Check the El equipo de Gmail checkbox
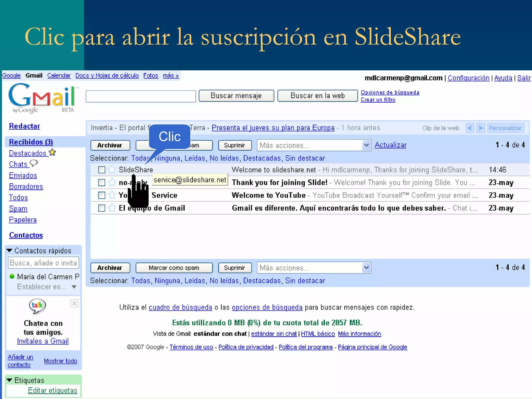Viewport: 532px width, 399px height. coord(102,208)
